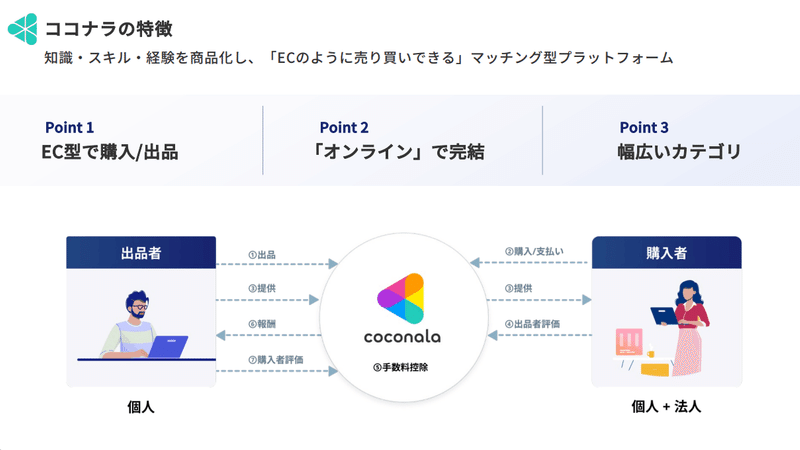This screenshot has width=800, height=450.
Task: Click the ②購入/支払い arrow label
Action: (x=534, y=252)
